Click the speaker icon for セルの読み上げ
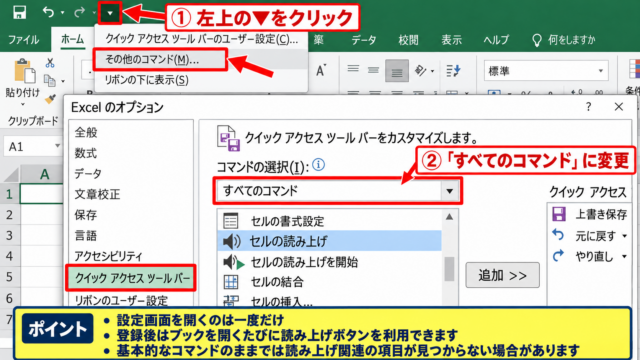The image size is (640, 360). [x=231, y=241]
